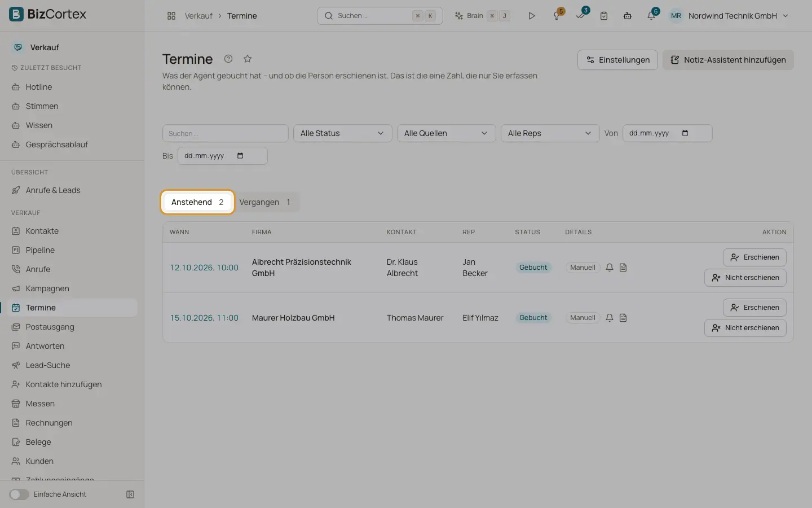
Task: Open the lightbulb tips icon with badge 5
Action: coord(557,15)
